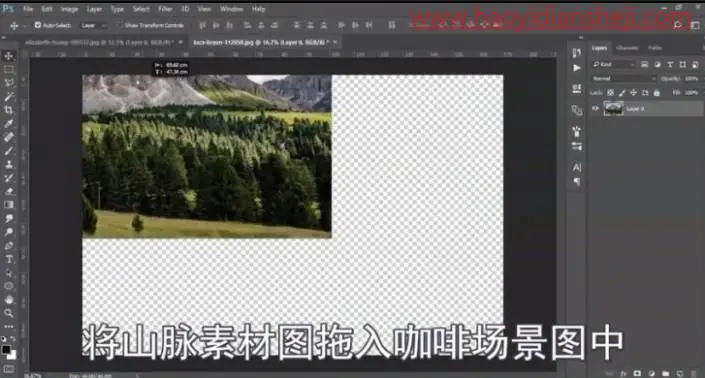
Task: Select the Ellipse shape tool
Action: tap(9, 286)
